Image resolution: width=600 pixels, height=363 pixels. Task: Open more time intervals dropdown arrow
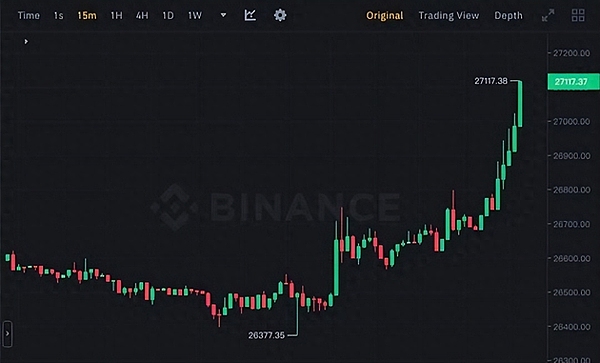pos(223,15)
